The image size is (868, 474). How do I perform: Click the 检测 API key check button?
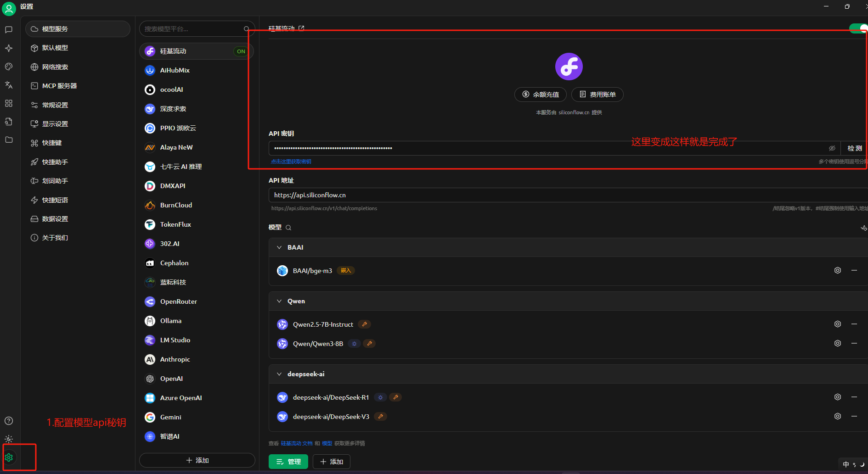pyautogui.click(x=855, y=148)
